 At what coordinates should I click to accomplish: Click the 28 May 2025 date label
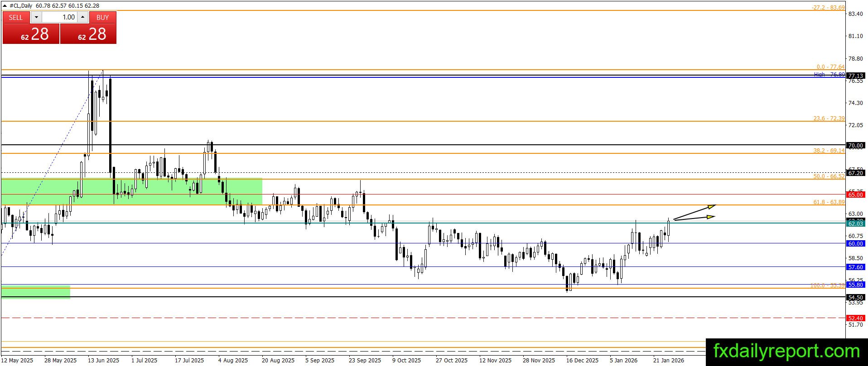pyautogui.click(x=61, y=361)
